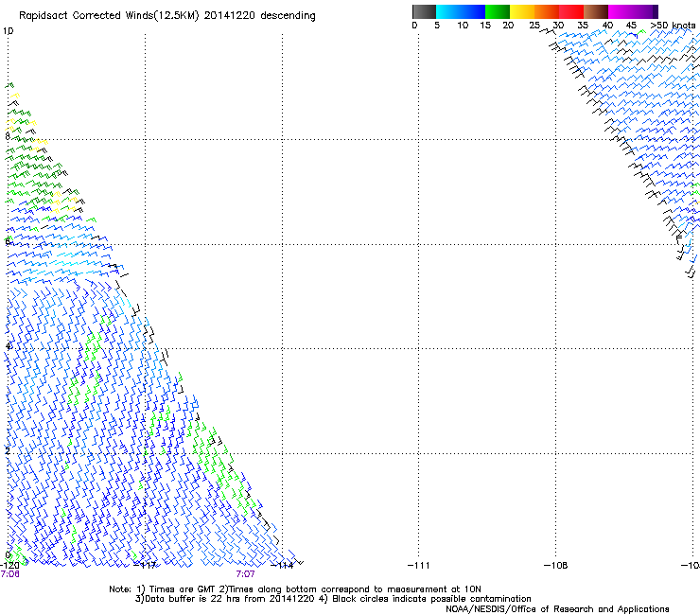Screen dimensions: 700x615
Task: Click the legend label '25'
Action: (534, 26)
